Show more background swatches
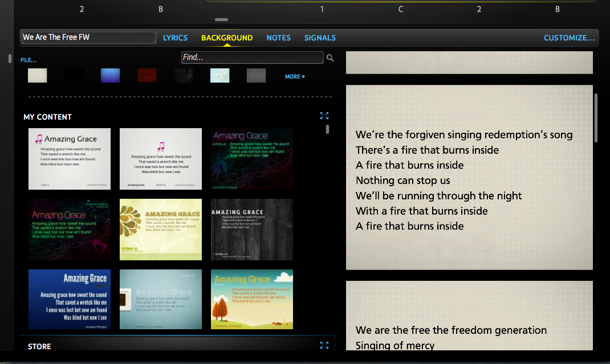The image size is (610, 364). click(295, 76)
